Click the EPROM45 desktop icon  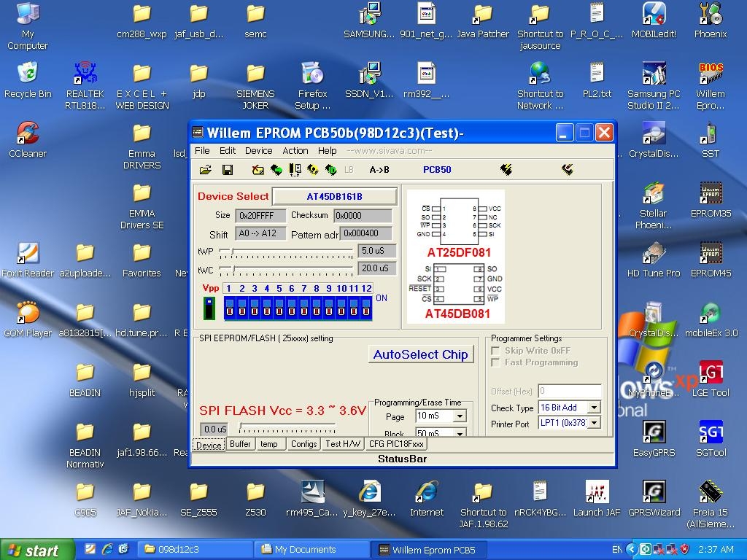711,260
